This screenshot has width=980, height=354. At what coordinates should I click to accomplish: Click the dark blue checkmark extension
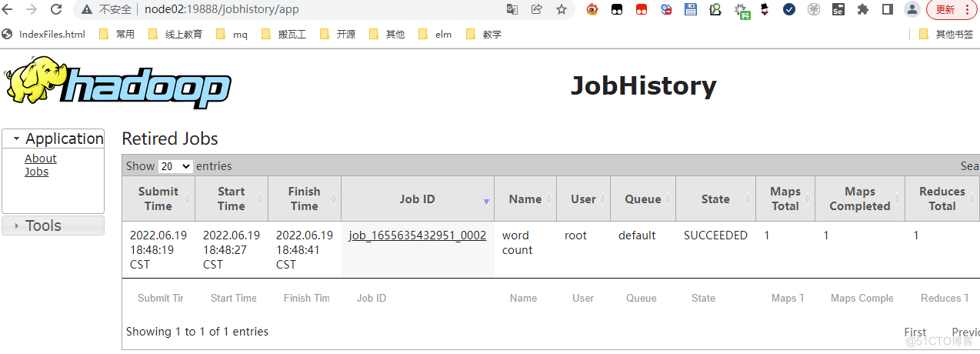pos(789,10)
